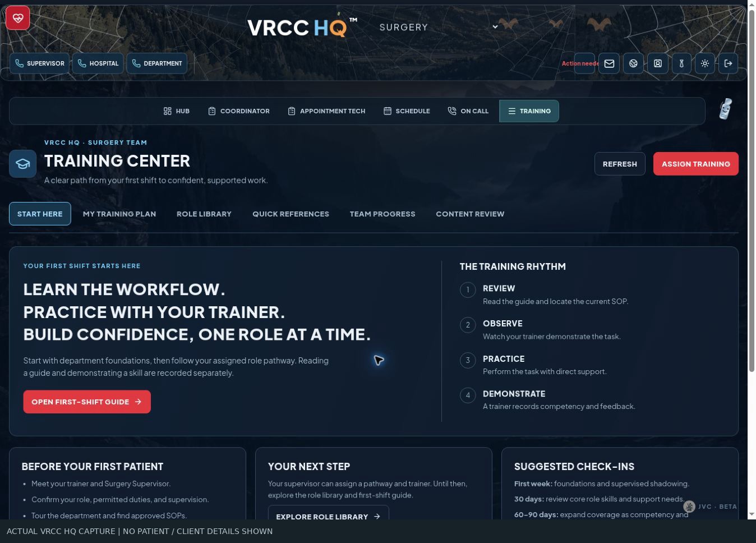
Task: Open the Coordinator nav item
Action: pos(239,111)
